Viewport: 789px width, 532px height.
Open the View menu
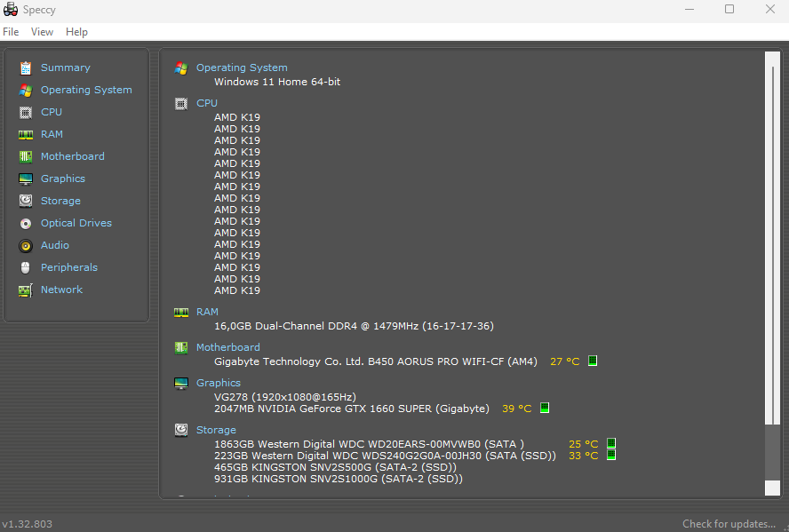click(42, 32)
